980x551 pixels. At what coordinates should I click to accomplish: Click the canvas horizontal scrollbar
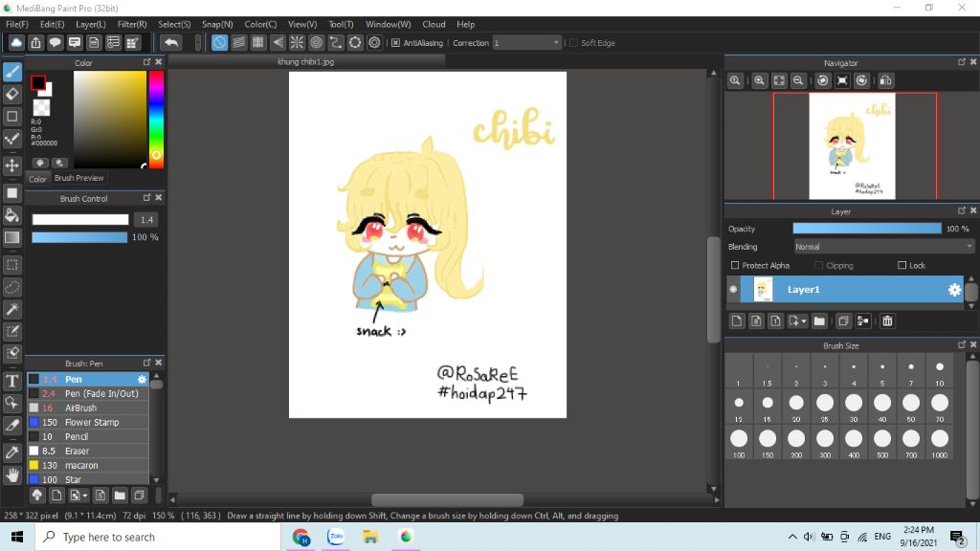(x=447, y=499)
